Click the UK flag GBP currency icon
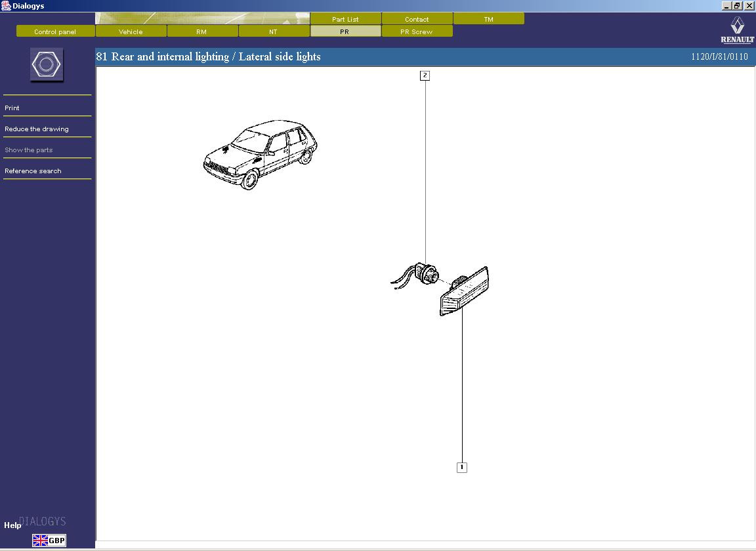Image resolution: width=756 pixels, height=551 pixels. pyautogui.click(x=49, y=541)
